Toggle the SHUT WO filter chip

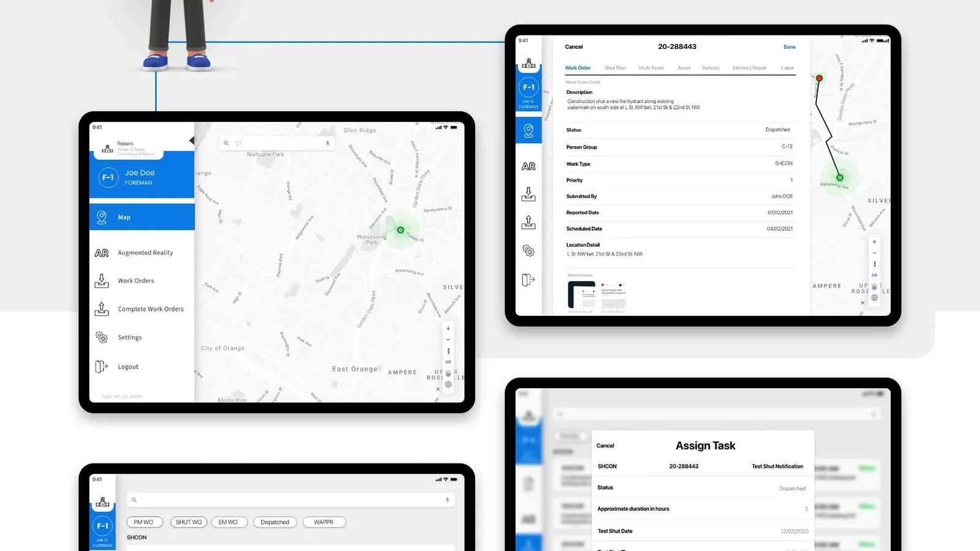tap(188, 522)
